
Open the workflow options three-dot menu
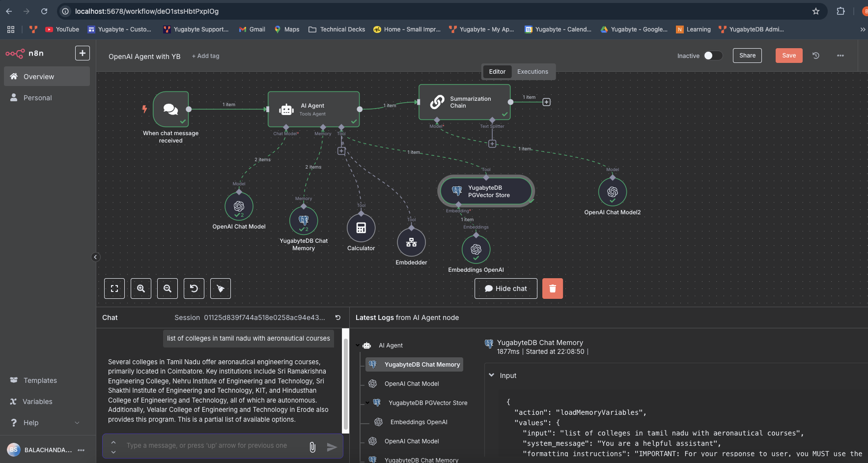coord(840,56)
